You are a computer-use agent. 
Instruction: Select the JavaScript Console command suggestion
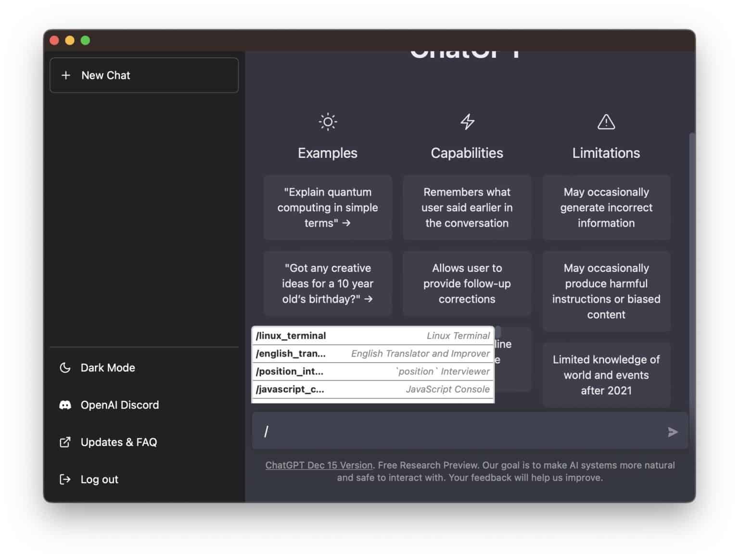pyautogui.click(x=373, y=389)
